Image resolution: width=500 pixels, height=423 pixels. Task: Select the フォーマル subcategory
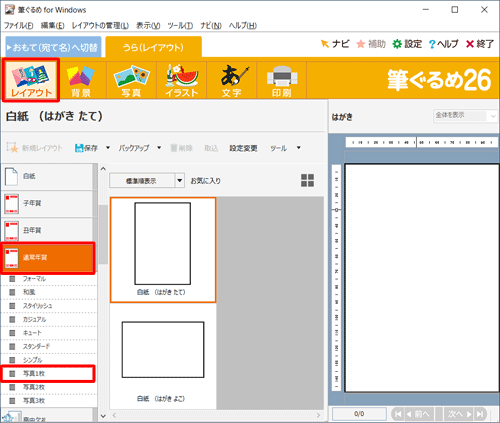click(x=49, y=279)
